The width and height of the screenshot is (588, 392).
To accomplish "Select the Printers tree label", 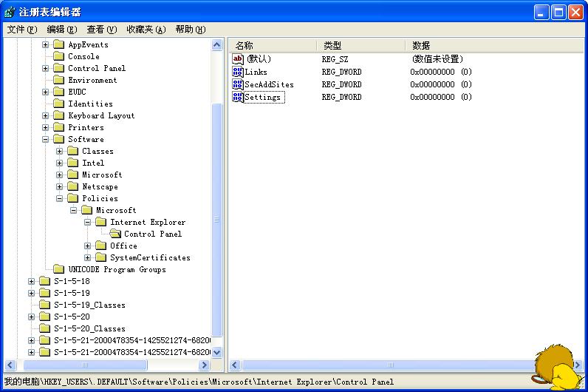I will 86,128.
